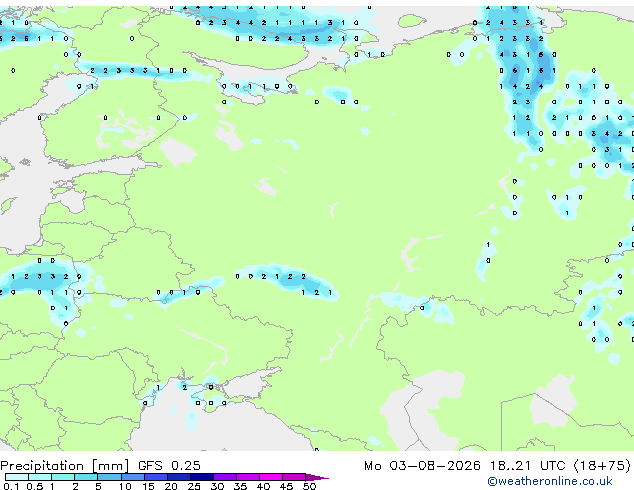
Task: Click the "18..21 UTC" time range text
Action: (x=527, y=466)
